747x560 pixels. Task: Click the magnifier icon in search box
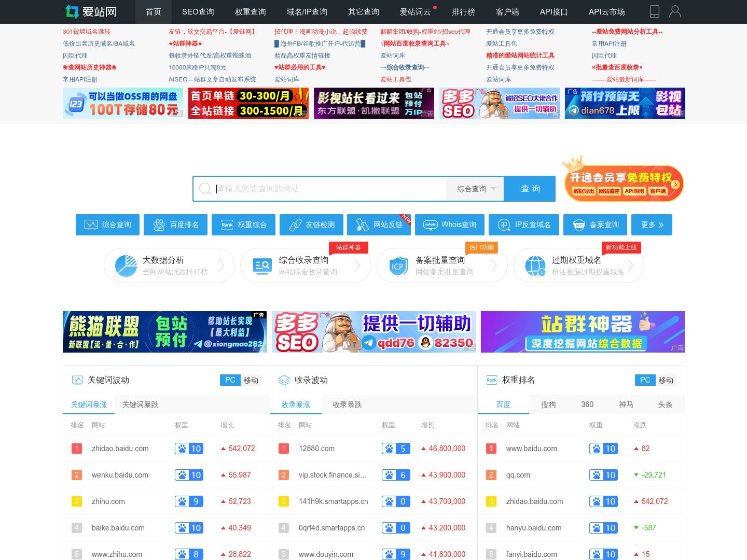[205, 188]
